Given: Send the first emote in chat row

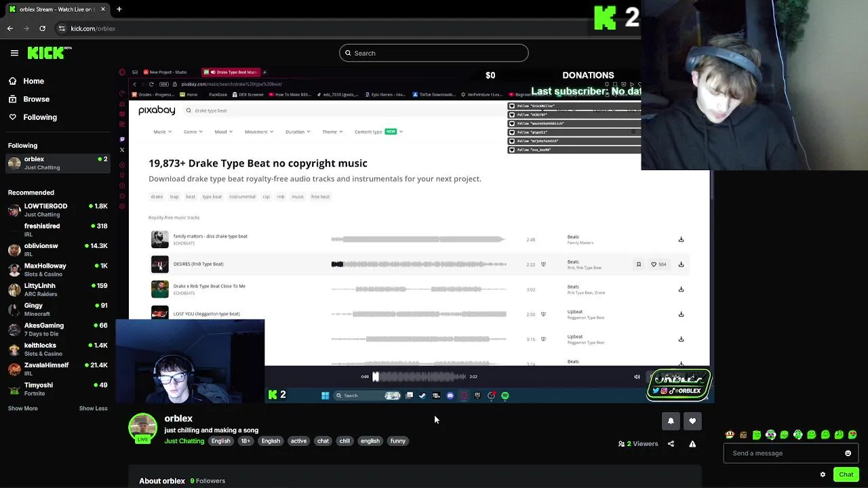Looking at the screenshot, I should pos(730,435).
